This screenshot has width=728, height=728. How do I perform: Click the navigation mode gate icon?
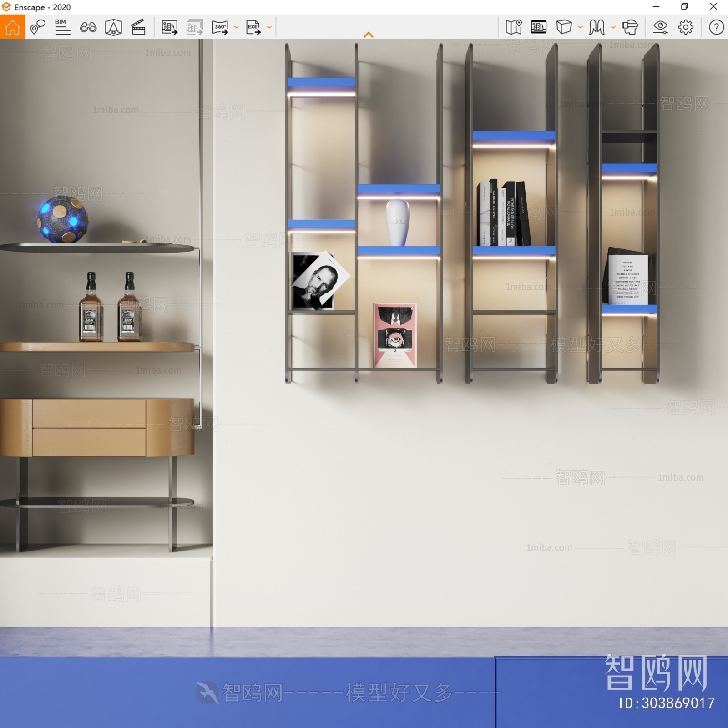597,27
